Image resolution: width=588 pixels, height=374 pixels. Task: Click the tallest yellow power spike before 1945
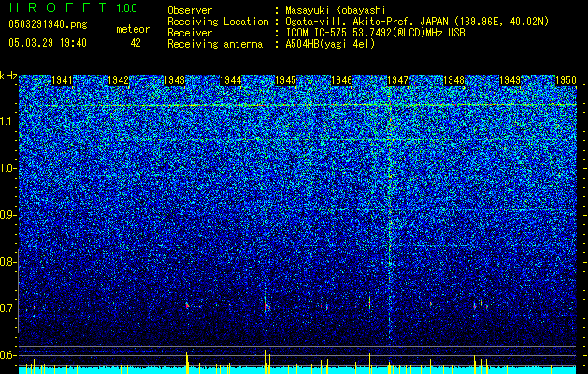[265, 362]
